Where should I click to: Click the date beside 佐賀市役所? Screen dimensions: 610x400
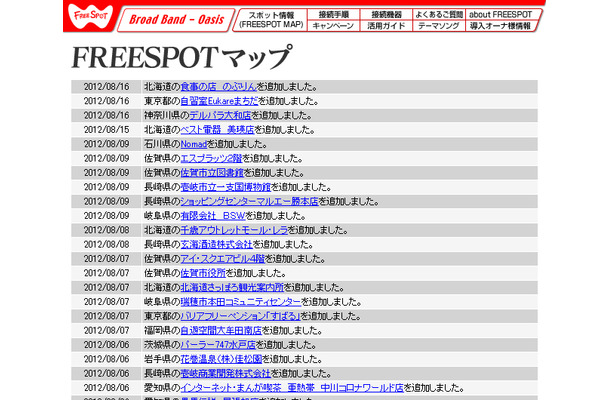(x=106, y=273)
